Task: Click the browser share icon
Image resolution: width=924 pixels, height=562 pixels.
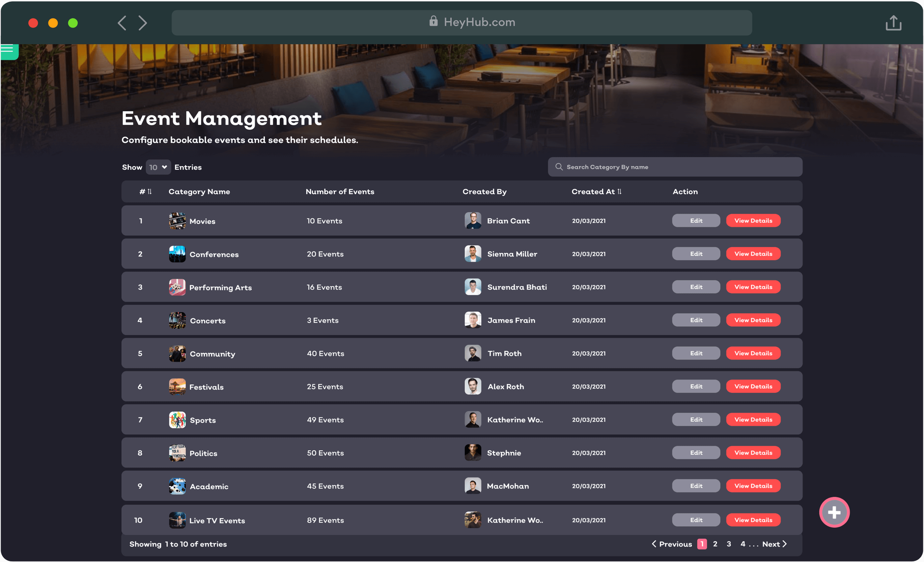Action: point(893,23)
